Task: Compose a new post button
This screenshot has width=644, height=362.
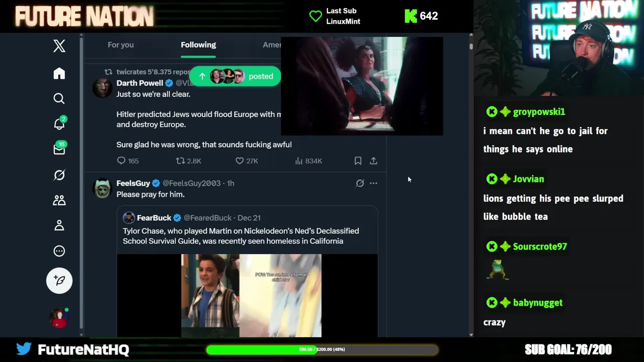Action: pos(59,281)
